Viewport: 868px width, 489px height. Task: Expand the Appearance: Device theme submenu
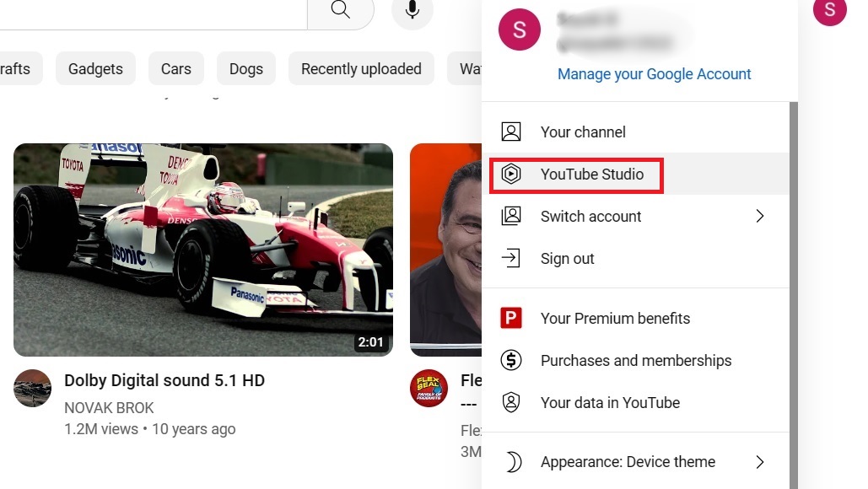(760, 462)
